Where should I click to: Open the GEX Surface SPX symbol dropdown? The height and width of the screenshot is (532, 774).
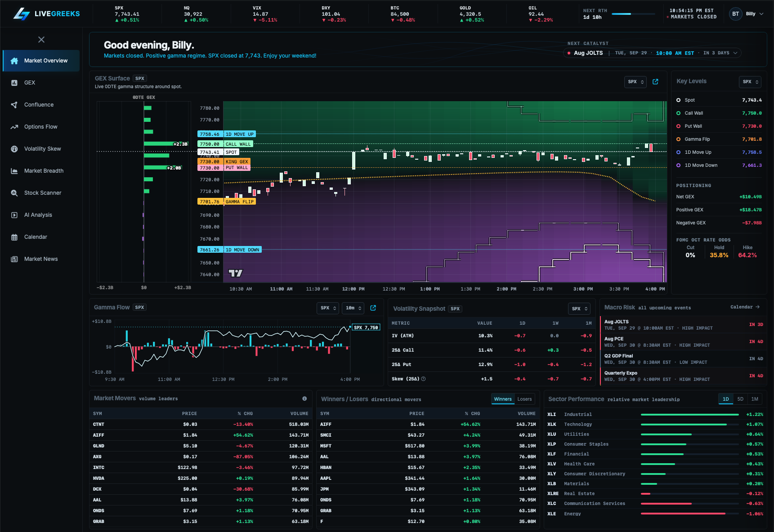[636, 82]
